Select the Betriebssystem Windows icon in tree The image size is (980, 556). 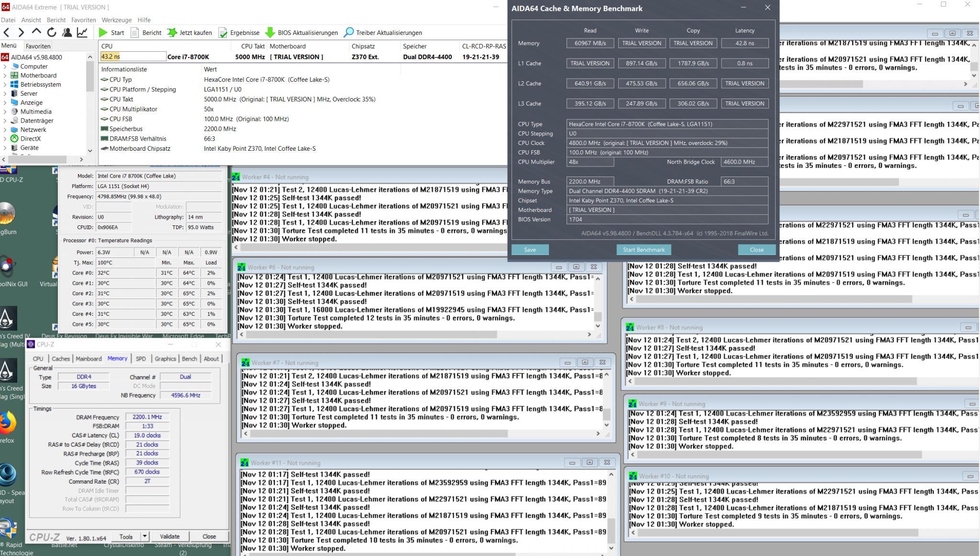[14, 85]
